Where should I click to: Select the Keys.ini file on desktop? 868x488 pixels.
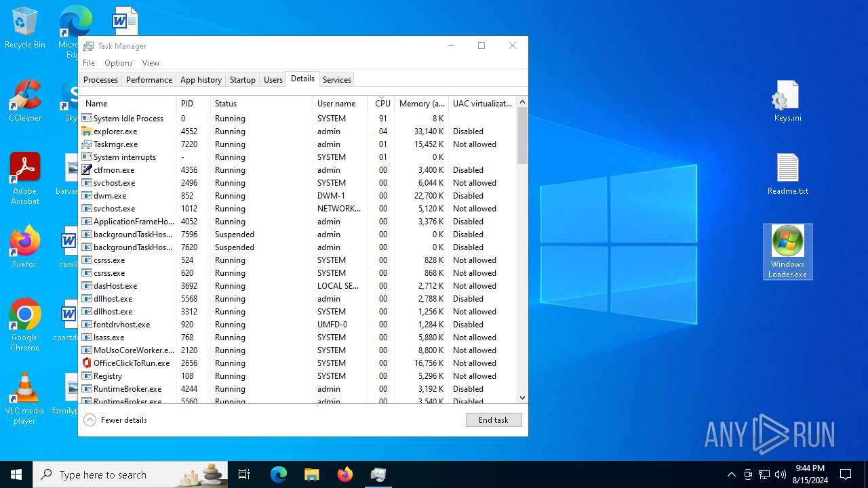coord(787,101)
